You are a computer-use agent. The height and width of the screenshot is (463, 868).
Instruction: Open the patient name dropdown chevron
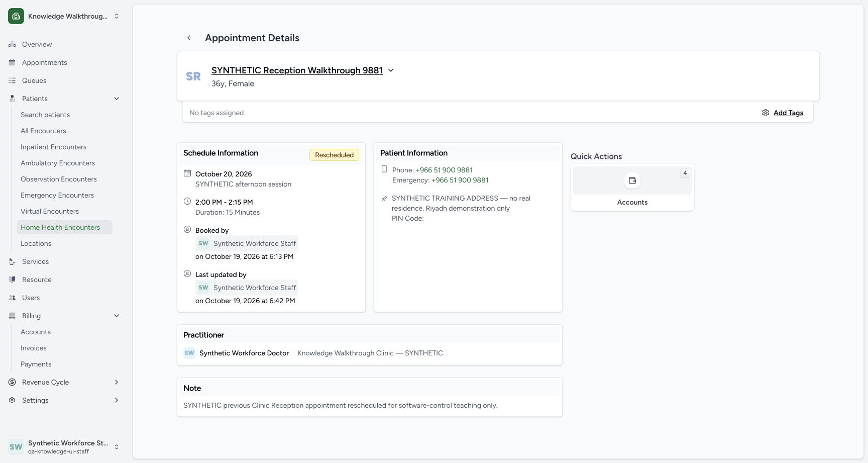coord(391,70)
